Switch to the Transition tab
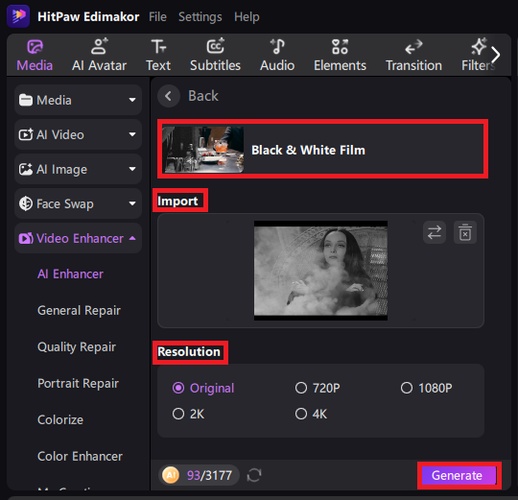 (x=414, y=55)
